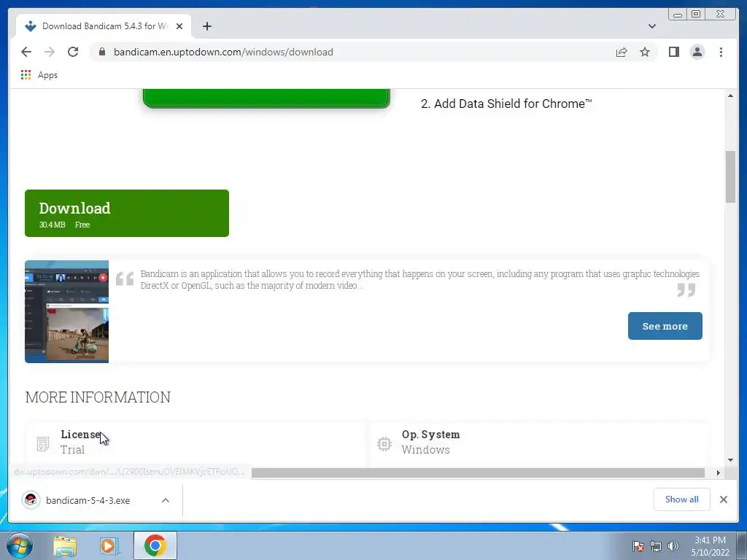Open a new tab with plus button

pos(206,26)
